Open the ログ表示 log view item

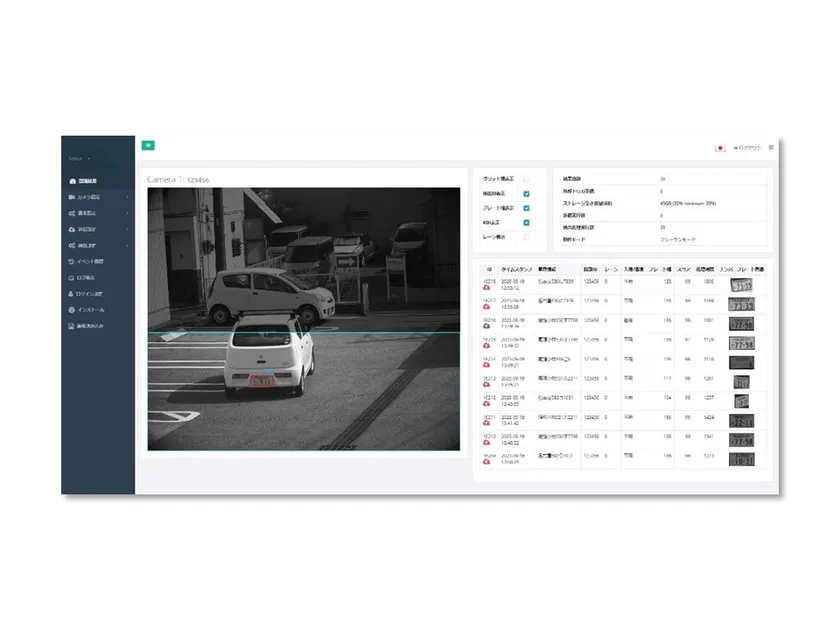point(82,278)
